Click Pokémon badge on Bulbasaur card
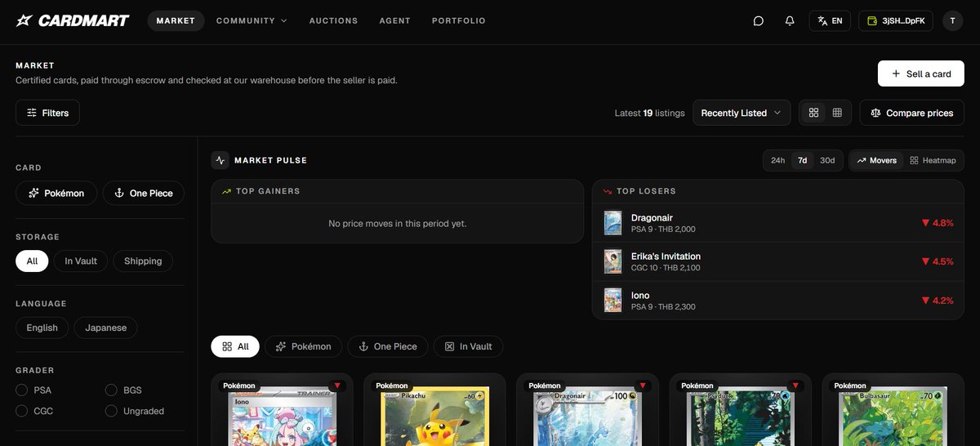980x446 pixels. pos(850,386)
